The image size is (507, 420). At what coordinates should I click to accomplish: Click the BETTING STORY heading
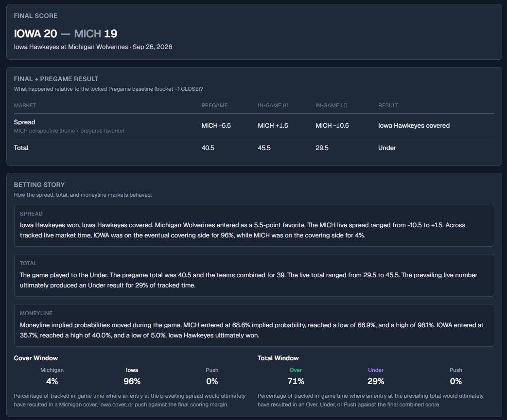[39, 185]
